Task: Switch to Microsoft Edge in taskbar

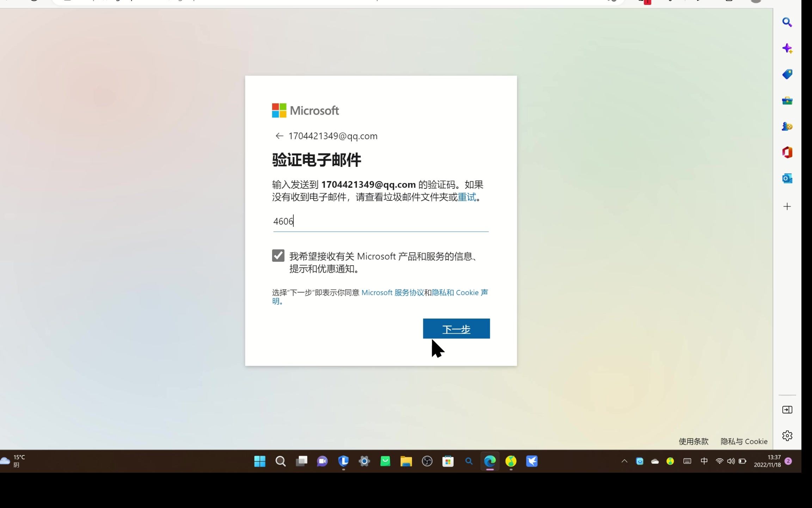Action: click(x=490, y=461)
